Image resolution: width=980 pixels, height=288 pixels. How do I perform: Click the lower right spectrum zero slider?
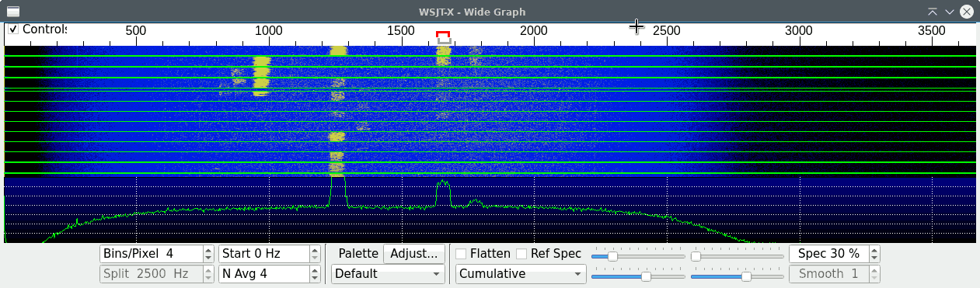click(746, 276)
